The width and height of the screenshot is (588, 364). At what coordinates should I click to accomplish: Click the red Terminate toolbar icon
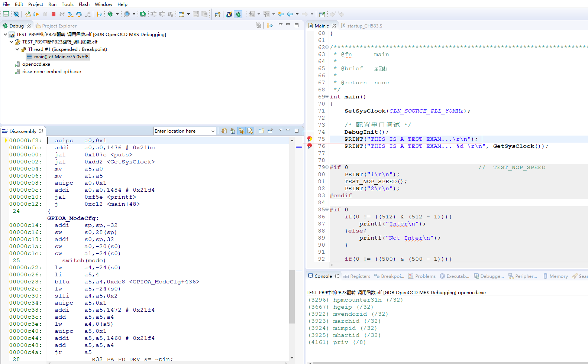click(54, 14)
